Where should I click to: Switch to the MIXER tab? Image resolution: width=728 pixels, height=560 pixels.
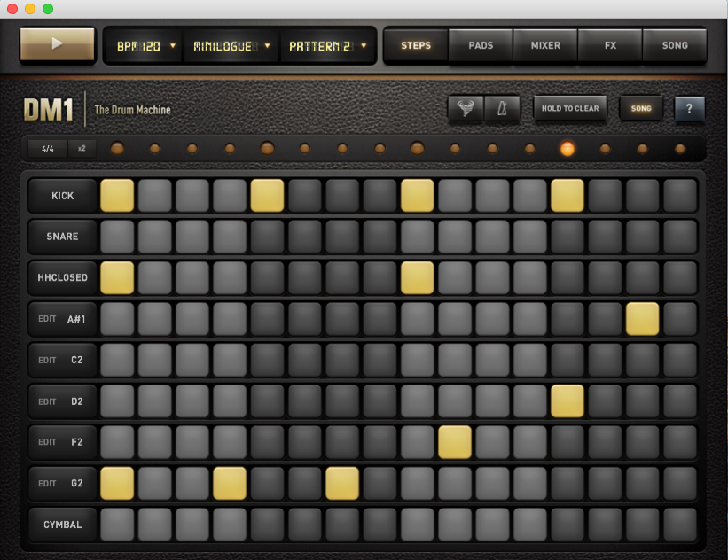pyautogui.click(x=544, y=45)
